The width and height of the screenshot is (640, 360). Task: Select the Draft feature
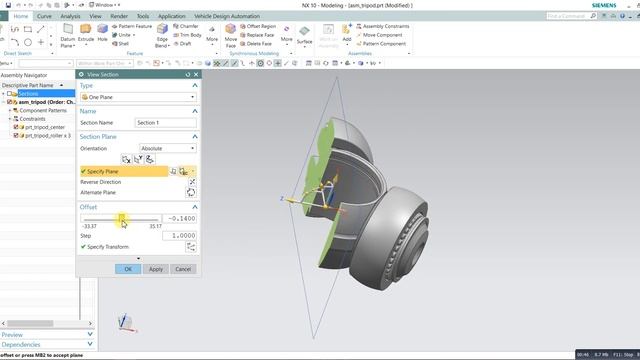(x=182, y=44)
